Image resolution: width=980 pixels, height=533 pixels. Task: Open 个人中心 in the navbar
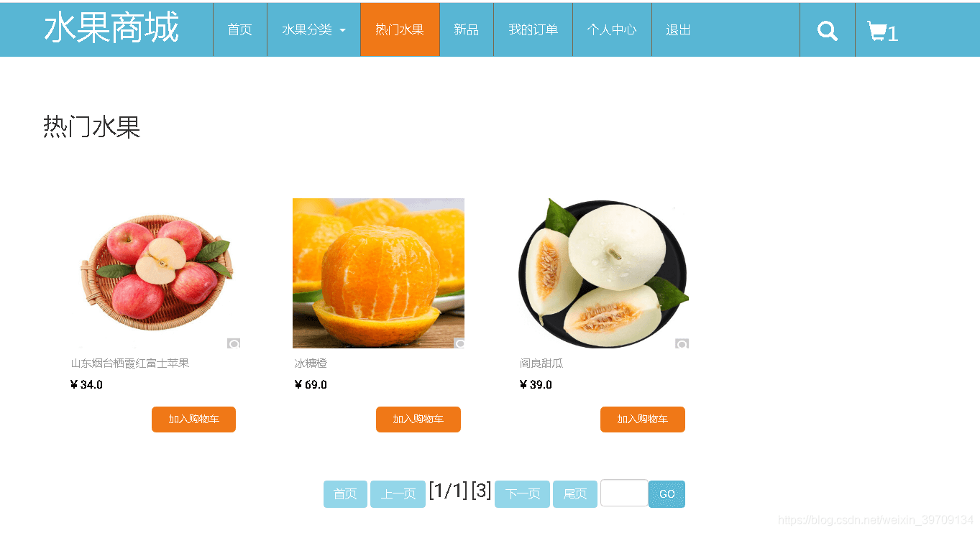click(612, 29)
